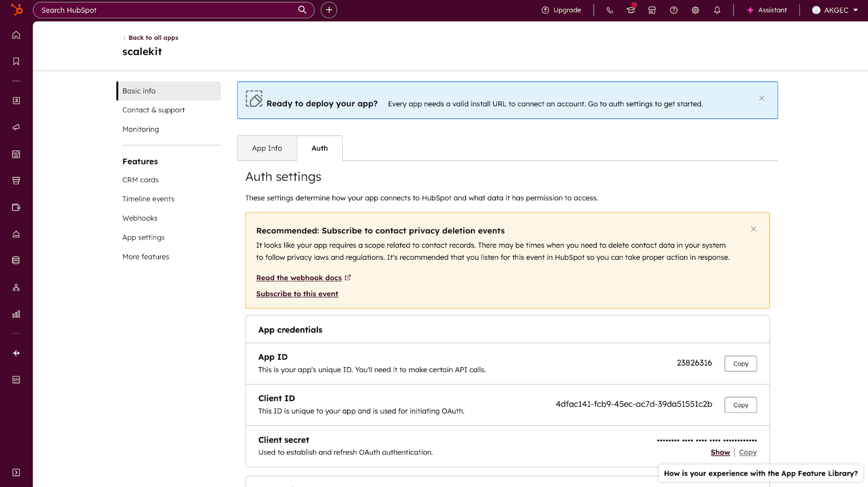This screenshot has width=868, height=487.
Task: Open Webhooks feature
Action: click(x=140, y=218)
